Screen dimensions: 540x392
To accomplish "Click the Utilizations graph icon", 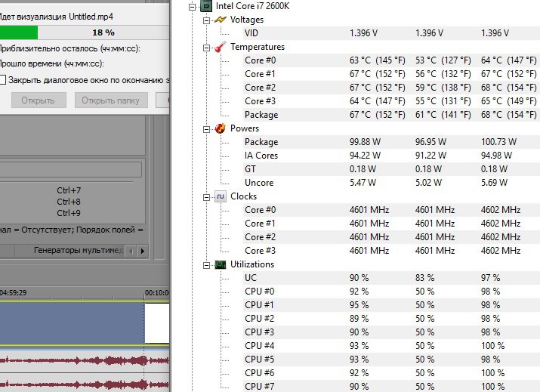I will [x=221, y=264].
